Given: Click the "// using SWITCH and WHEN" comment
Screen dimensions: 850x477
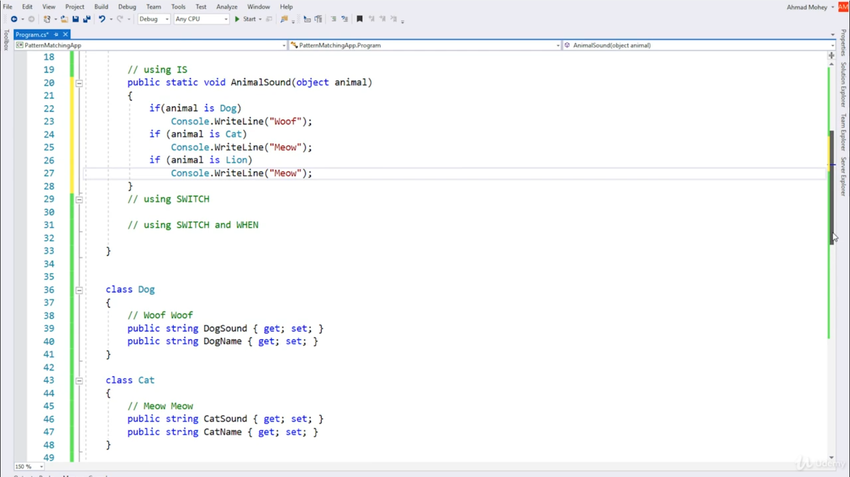Looking at the screenshot, I should tap(193, 225).
